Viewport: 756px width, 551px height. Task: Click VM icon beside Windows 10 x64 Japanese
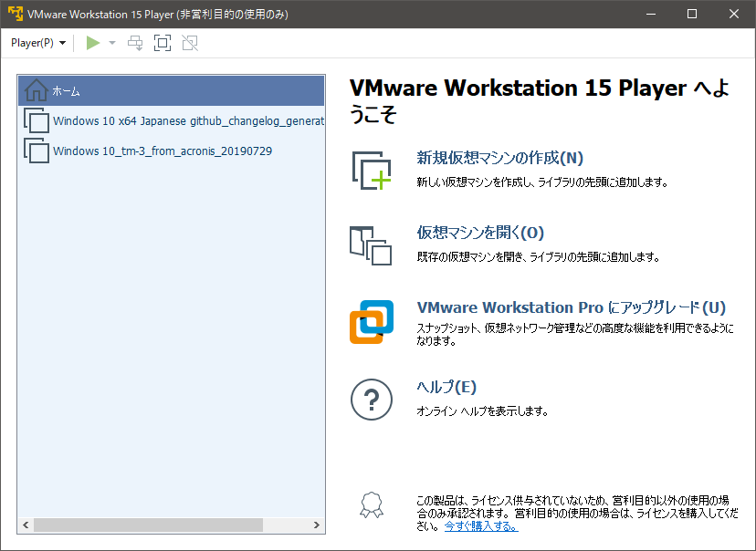point(37,120)
